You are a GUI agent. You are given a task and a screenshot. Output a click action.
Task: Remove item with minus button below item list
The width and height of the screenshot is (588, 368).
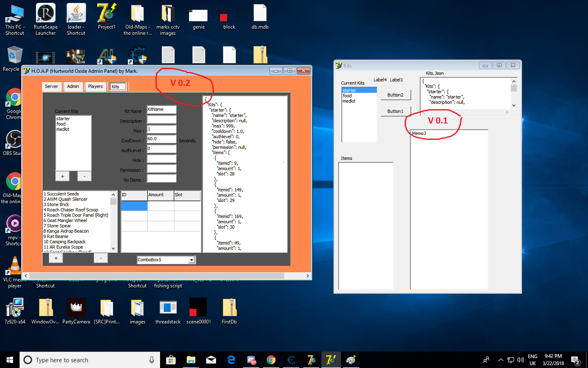point(101,258)
